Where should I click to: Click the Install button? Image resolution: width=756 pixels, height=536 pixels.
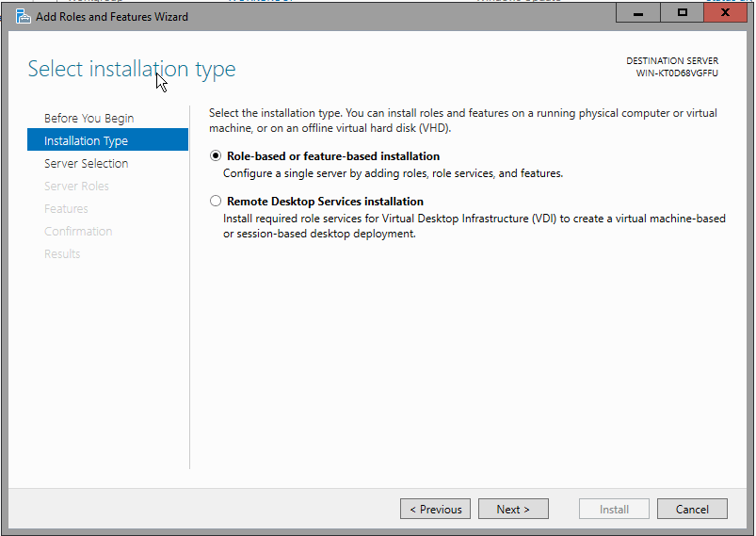tap(614, 509)
